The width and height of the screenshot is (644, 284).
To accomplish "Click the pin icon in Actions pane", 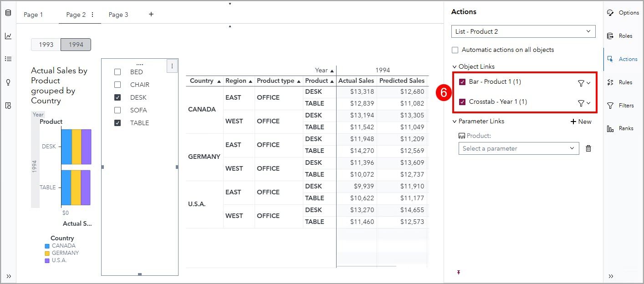I will click(x=459, y=272).
